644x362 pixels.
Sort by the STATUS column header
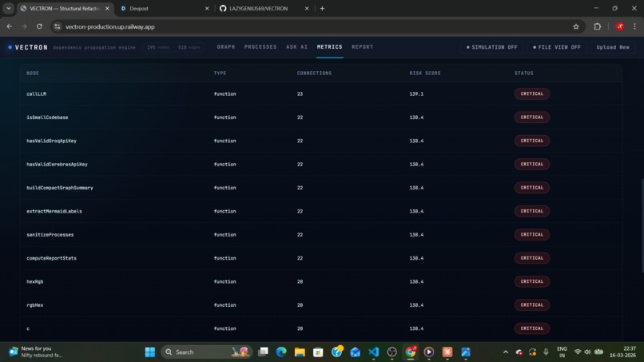pos(524,74)
